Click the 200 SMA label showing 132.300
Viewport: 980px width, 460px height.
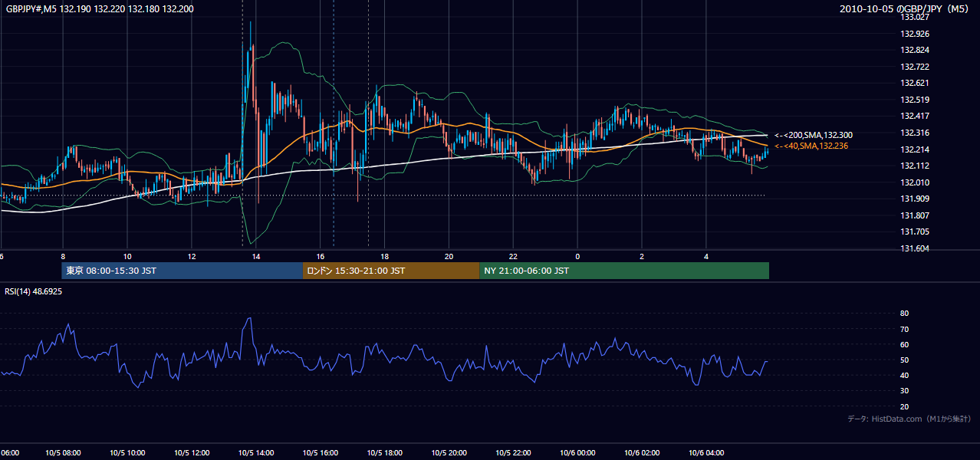pyautogui.click(x=814, y=135)
